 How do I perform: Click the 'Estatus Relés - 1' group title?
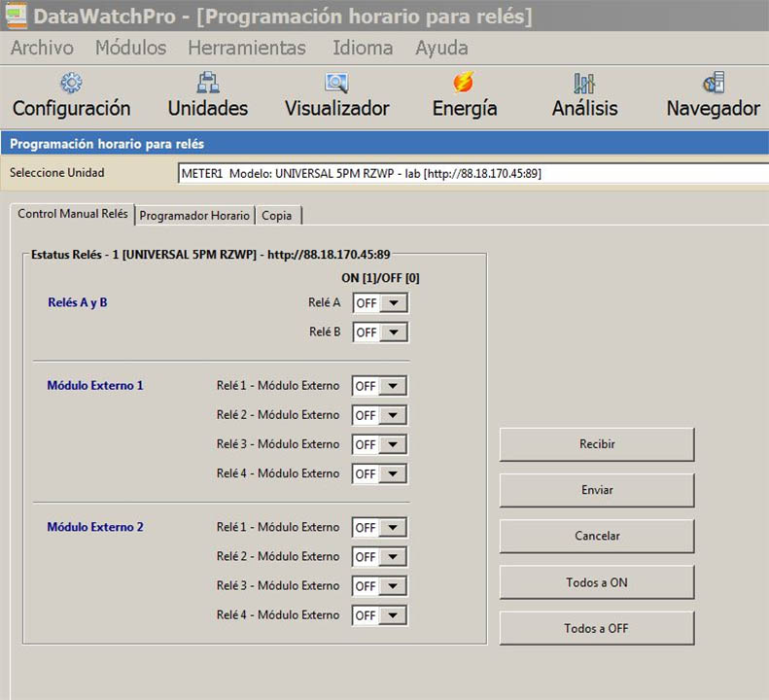click(210, 255)
